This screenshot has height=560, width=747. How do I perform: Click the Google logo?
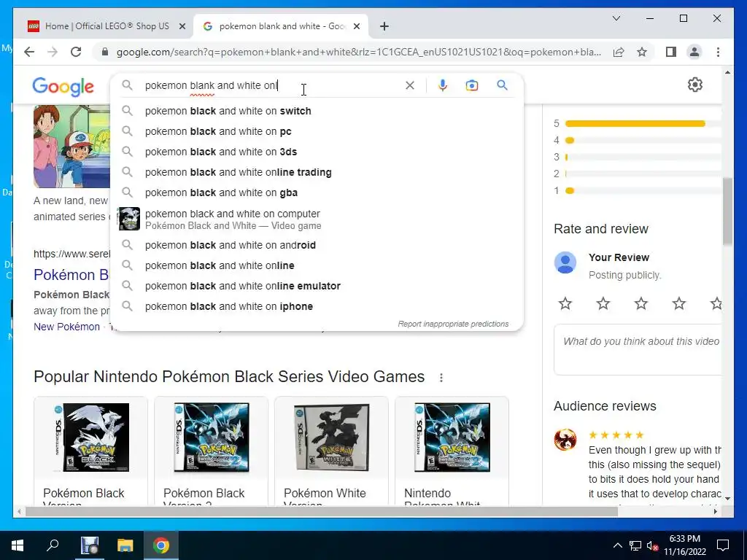[63, 87]
